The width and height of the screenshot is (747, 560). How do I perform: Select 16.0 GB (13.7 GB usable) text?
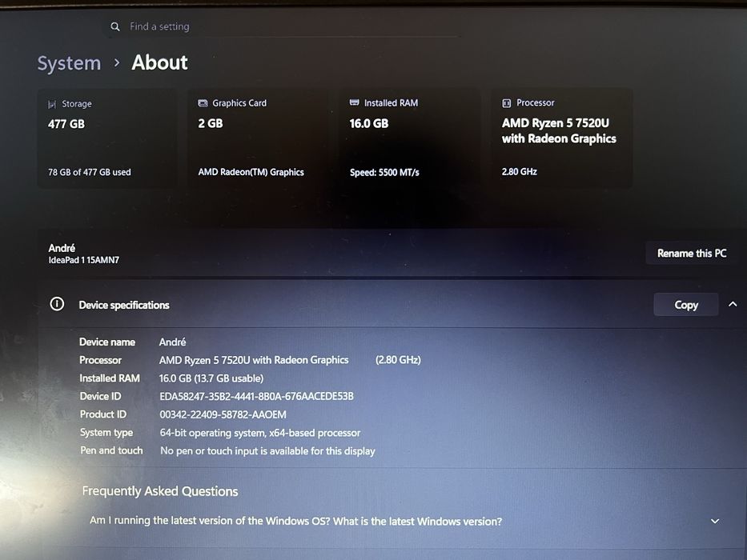click(x=211, y=378)
